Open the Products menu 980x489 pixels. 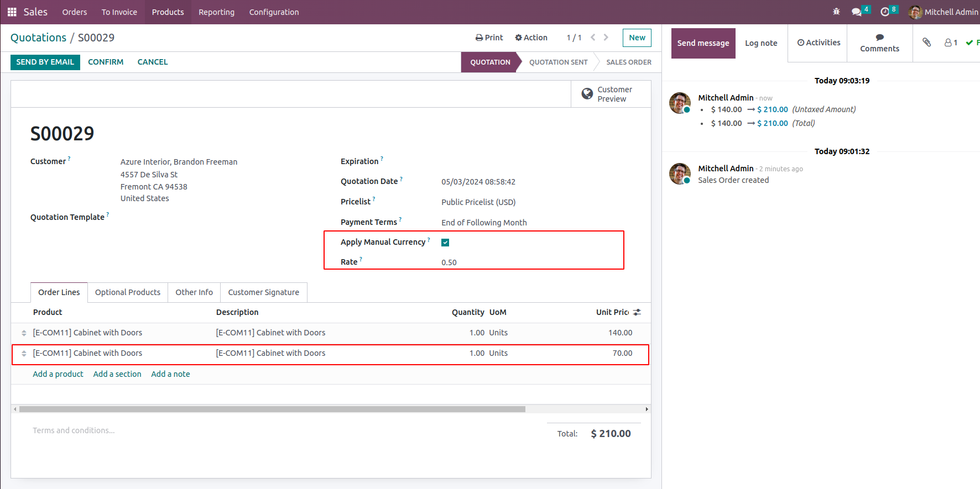[x=168, y=12]
